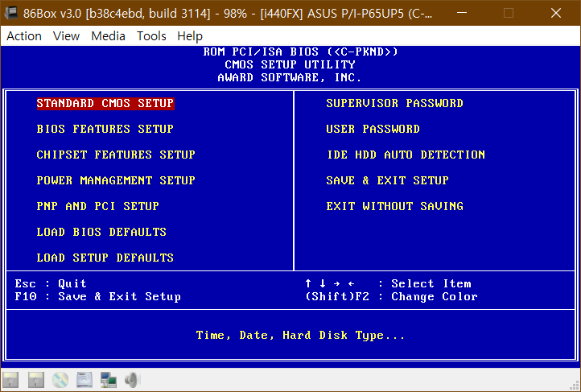The image size is (581, 392).
Task: Open the Tools menu
Action: (151, 36)
